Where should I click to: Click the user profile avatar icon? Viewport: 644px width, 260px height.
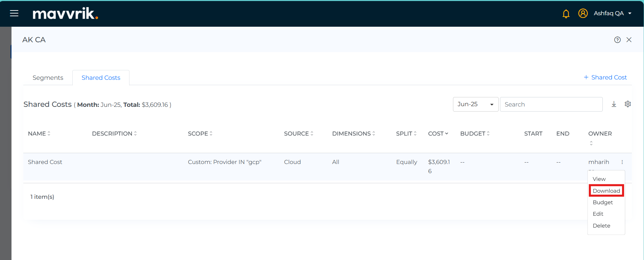pos(583,13)
